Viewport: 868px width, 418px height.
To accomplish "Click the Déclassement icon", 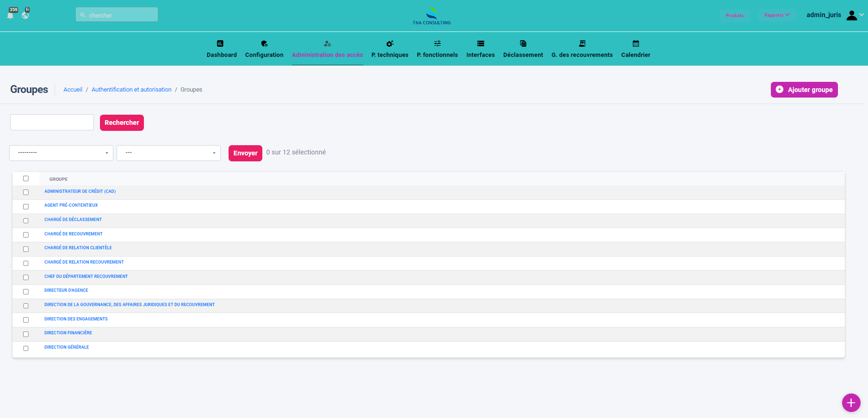I will (x=523, y=43).
